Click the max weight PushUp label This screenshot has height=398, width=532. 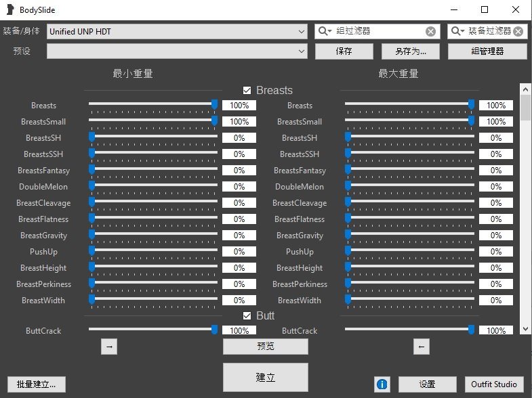click(300, 252)
